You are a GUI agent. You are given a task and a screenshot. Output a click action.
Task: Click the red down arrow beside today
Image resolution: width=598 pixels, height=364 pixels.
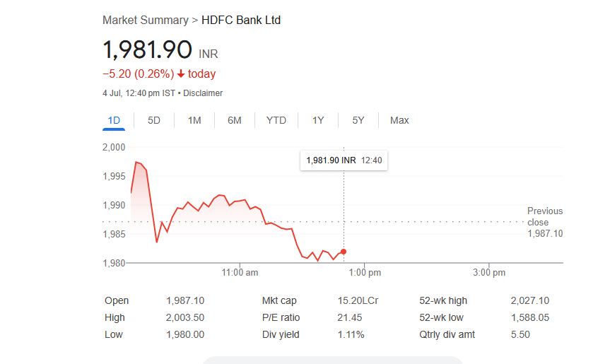[x=181, y=74]
